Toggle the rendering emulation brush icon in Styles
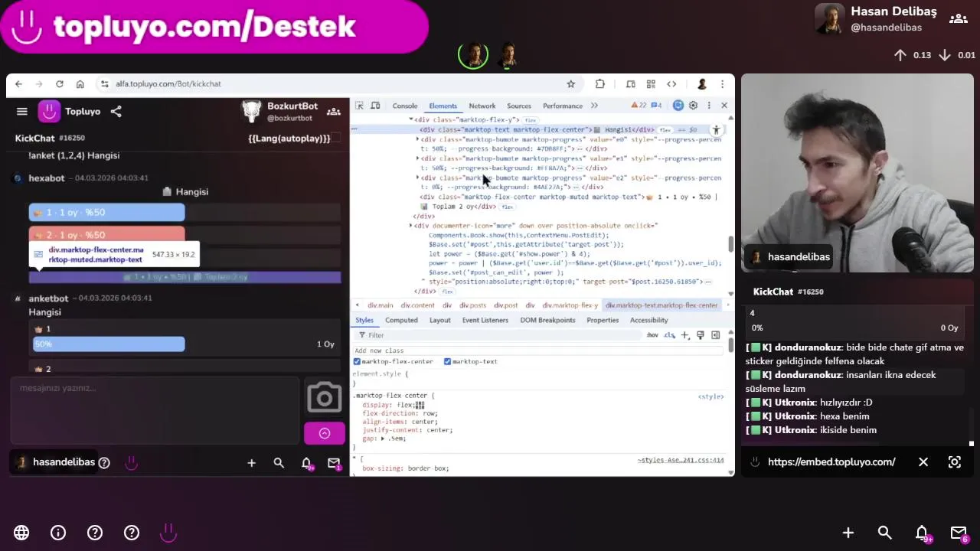Screen dimensions: 980x551 700,335
